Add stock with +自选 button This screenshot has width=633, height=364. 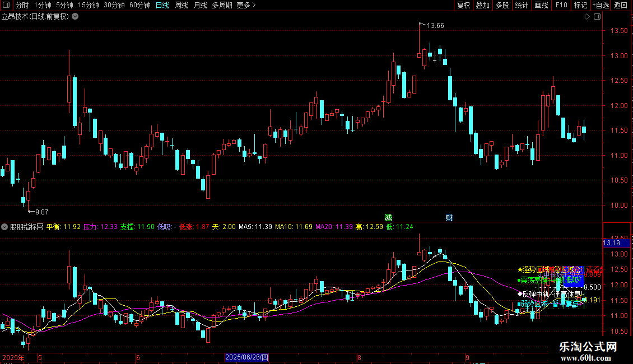tap(601, 5)
